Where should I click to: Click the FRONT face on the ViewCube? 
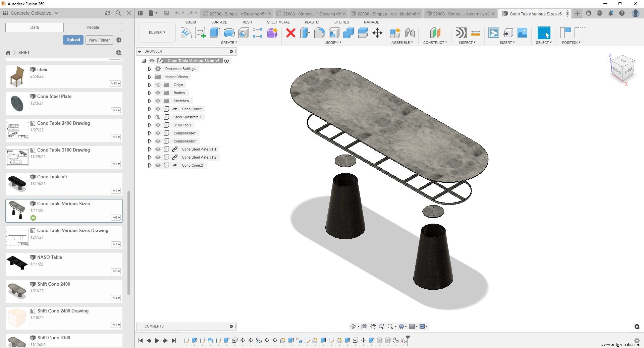[x=616, y=71]
